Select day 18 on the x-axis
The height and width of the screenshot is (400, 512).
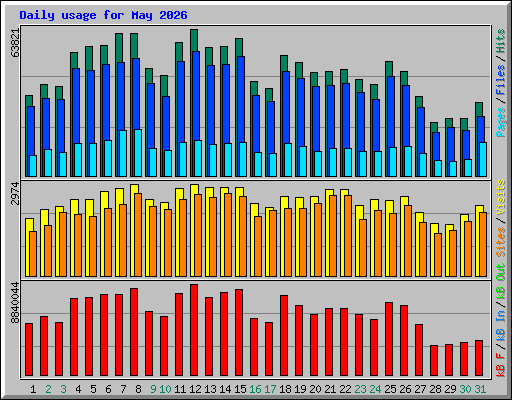pyautogui.click(x=285, y=389)
